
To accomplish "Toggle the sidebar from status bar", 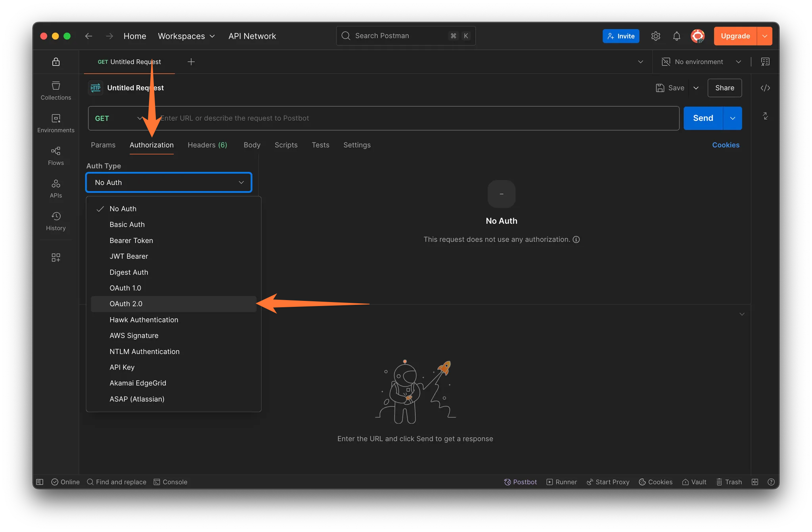I will pos(40,482).
